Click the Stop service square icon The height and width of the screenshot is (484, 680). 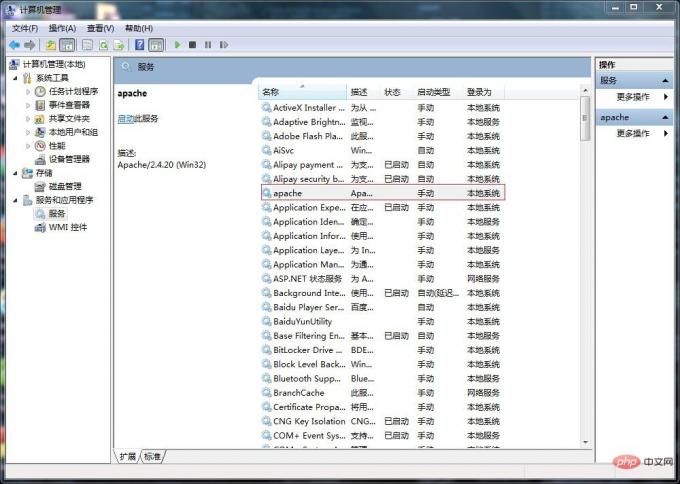pos(193,45)
